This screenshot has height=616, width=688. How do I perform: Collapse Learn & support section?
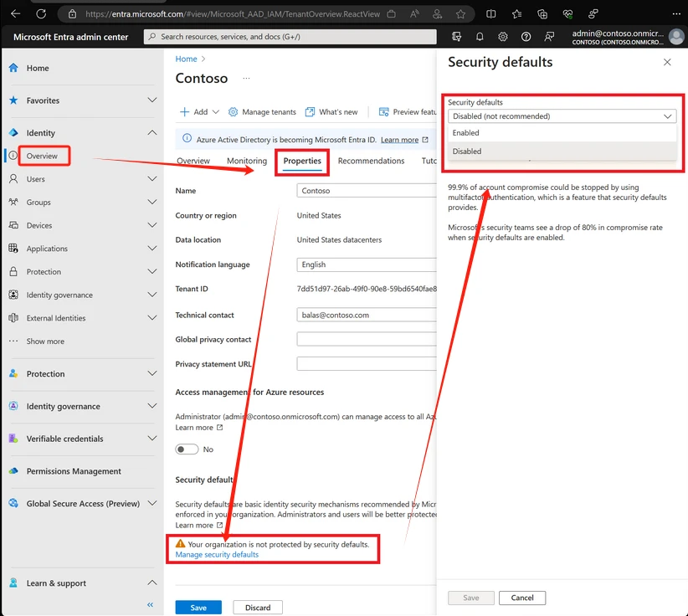pyautogui.click(x=151, y=583)
